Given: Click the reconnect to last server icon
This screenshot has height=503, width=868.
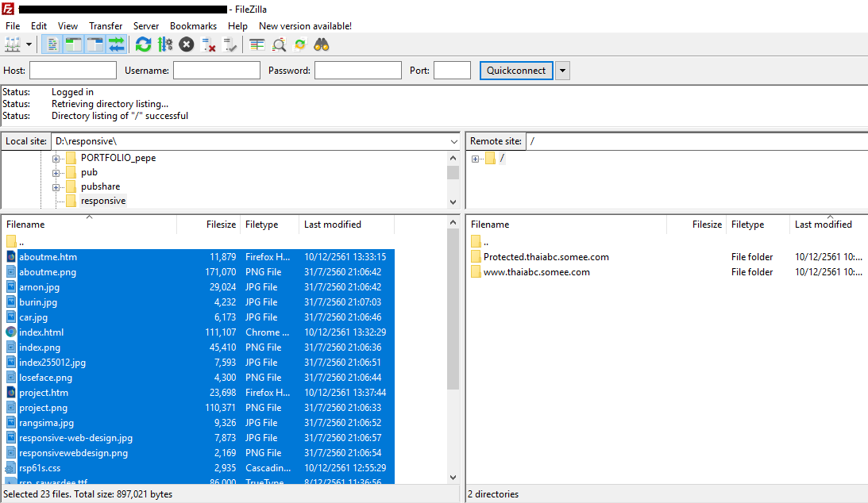Looking at the screenshot, I should pos(230,44).
